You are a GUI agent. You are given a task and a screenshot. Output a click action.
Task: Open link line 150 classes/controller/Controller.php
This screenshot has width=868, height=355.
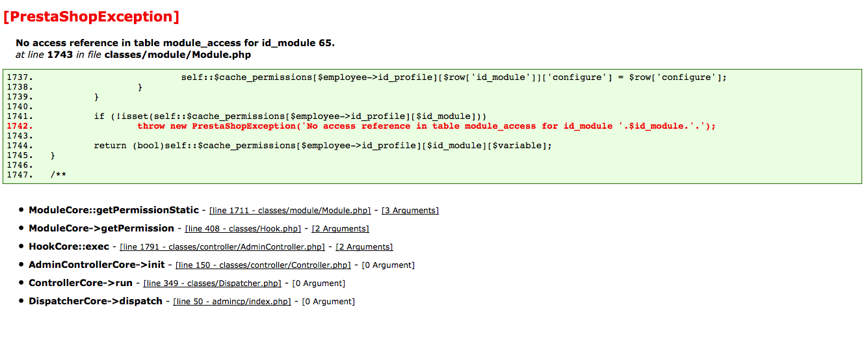pos(263,265)
